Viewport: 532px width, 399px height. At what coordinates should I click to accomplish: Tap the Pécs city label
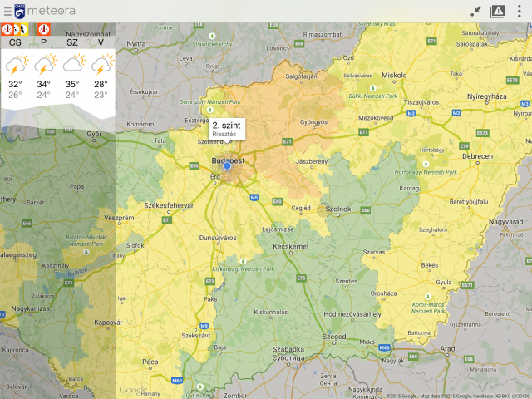[x=150, y=362]
